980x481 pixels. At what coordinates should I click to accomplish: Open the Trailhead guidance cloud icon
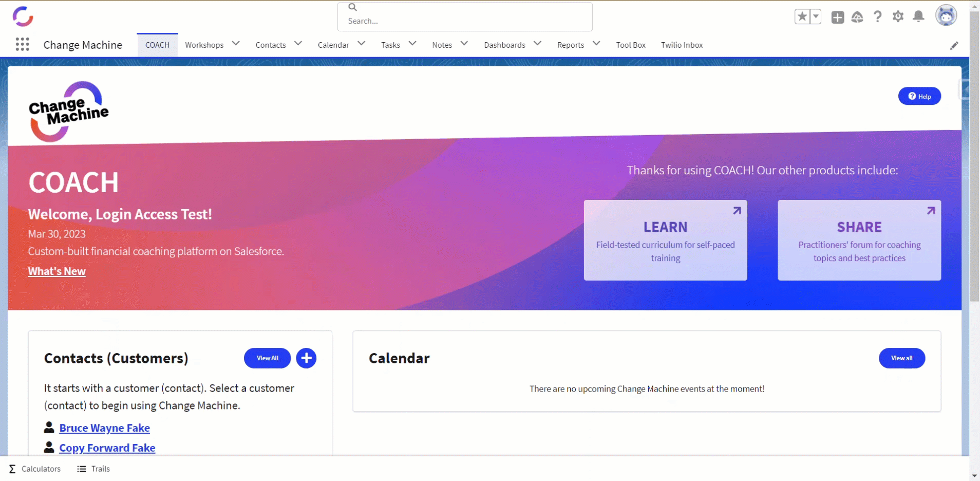point(857,17)
